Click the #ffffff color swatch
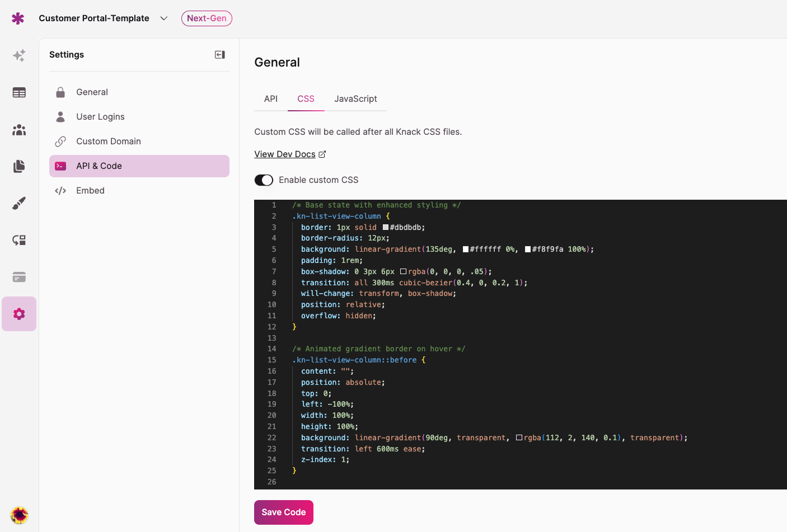 point(466,249)
